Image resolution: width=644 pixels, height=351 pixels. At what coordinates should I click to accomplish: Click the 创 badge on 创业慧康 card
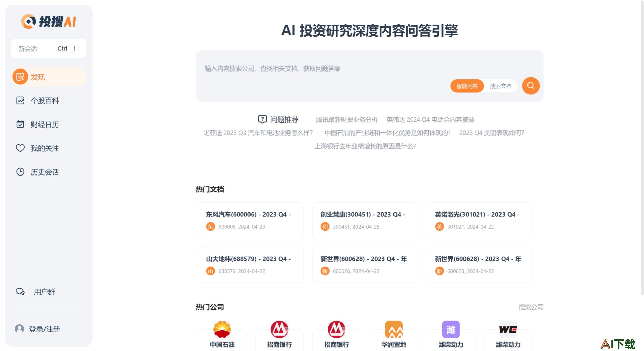pyautogui.click(x=325, y=227)
